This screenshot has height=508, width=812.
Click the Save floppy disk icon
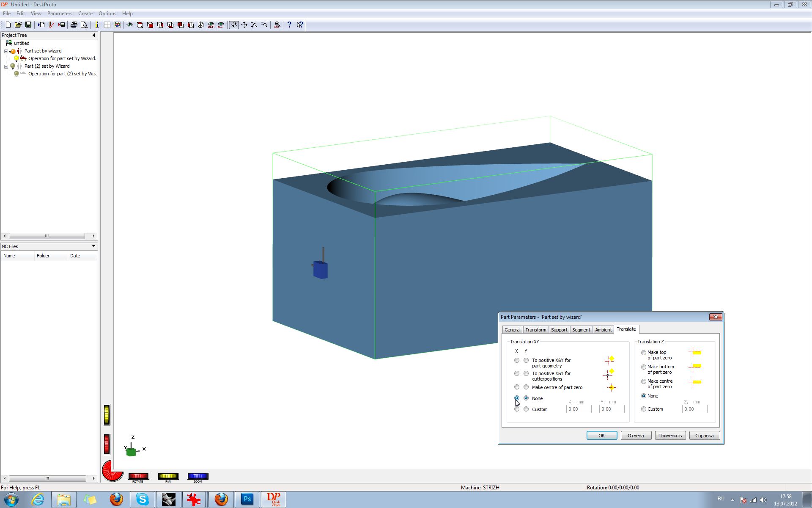[x=28, y=25]
